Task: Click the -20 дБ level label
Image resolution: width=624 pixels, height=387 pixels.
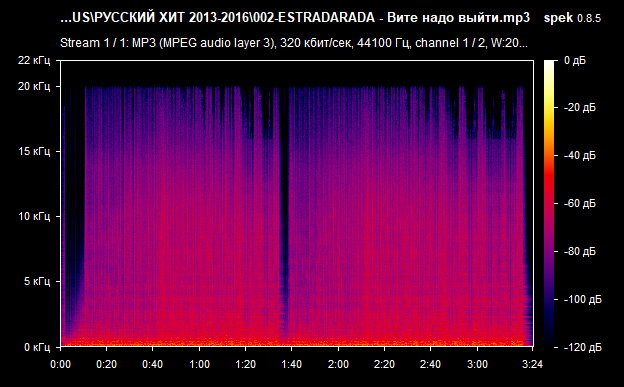Action: pos(580,108)
